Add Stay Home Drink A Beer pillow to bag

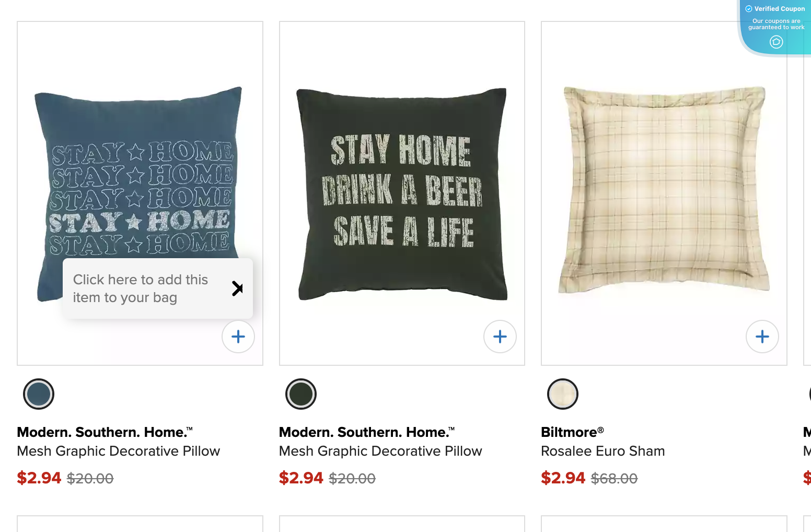500,337
